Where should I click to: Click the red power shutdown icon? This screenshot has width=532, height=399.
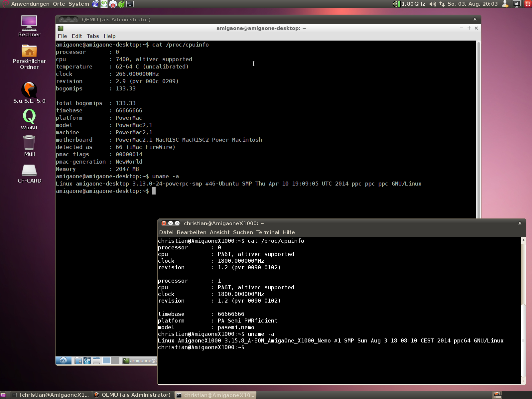tap(528, 4)
